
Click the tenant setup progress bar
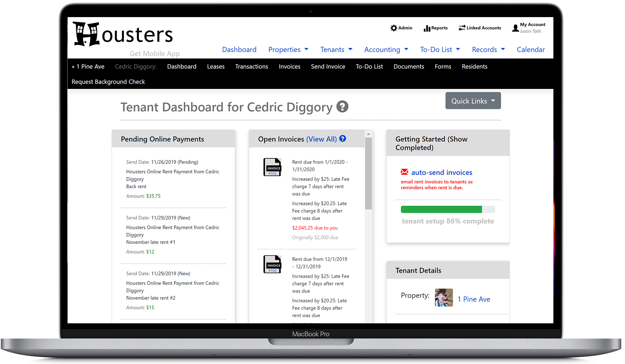tap(448, 209)
